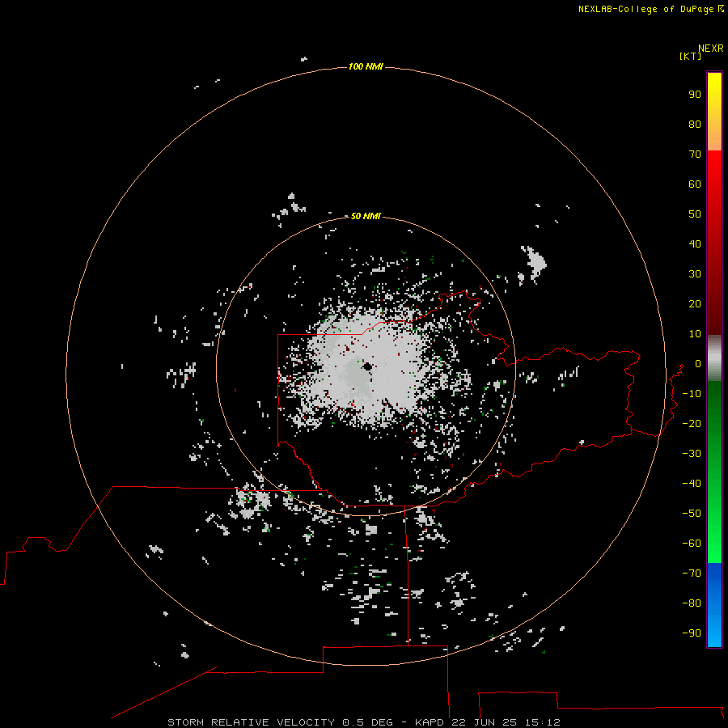The width and height of the screenshot is (728, 728).
Task: Click the 10 value on the velocity scale
Action: pyautogui.click(x=695, y=334)
